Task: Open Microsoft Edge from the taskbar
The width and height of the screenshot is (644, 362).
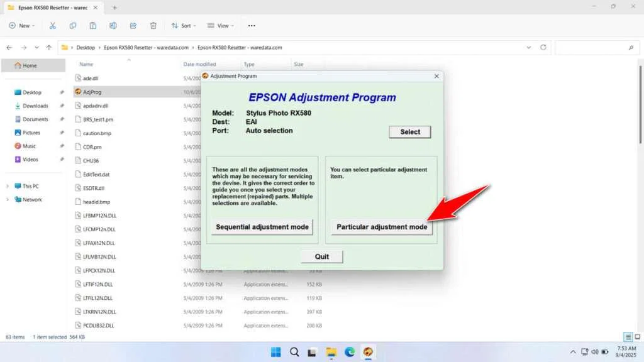Action: (x=350, y=353)
